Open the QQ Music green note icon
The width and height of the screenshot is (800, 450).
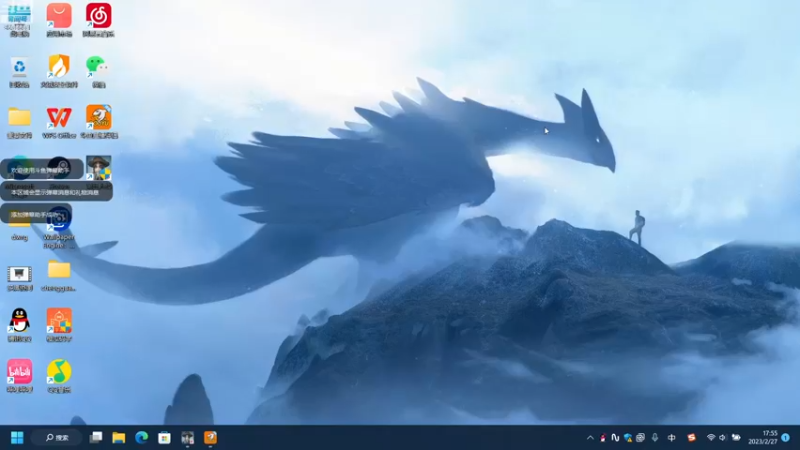59,371
